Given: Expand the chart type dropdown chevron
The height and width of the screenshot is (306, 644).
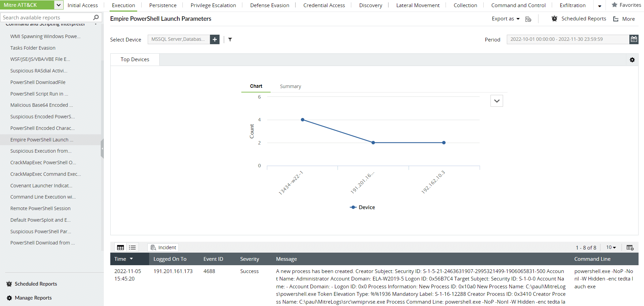Looking at the screenshot, I should pyautogui.click(x=497, y=101).
